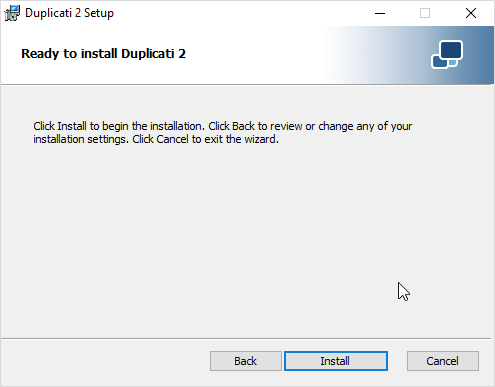Cancel the Duplicati 2 setup wizard
Image resolution: width=495 pixels, height=387 pixels.
pos(443,361)
